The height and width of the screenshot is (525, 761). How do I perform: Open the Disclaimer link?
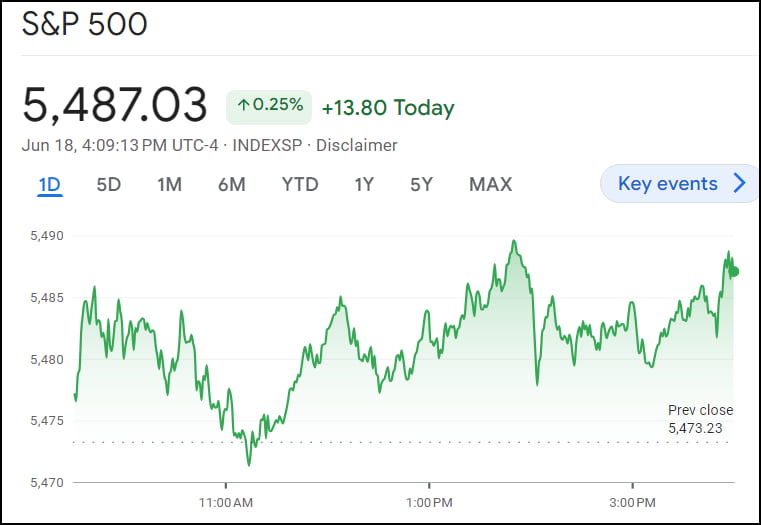(x=357, y=145)
